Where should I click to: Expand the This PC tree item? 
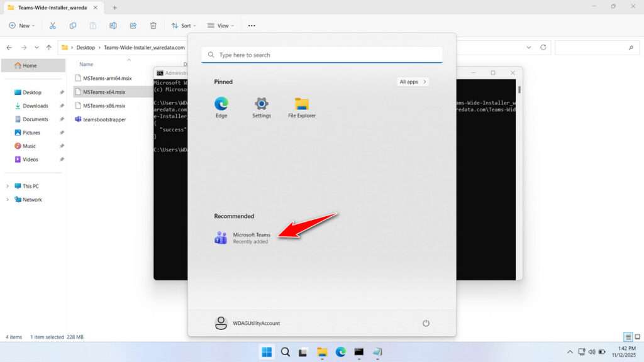8,186
